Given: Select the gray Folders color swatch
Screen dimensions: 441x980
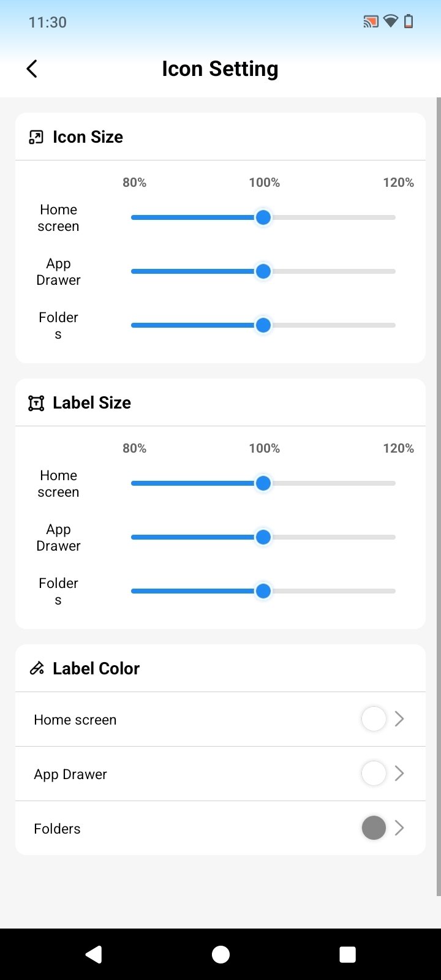Looking at the screenshot, I should pos(374,828).
